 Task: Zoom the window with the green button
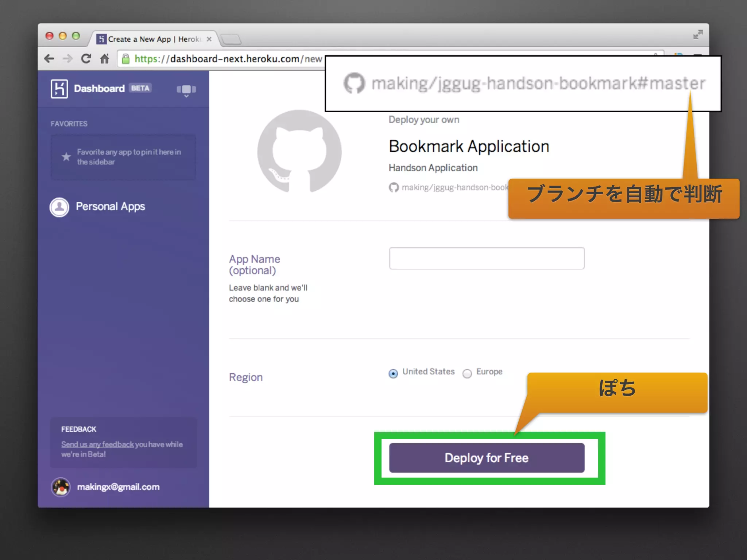pos(76,36)
